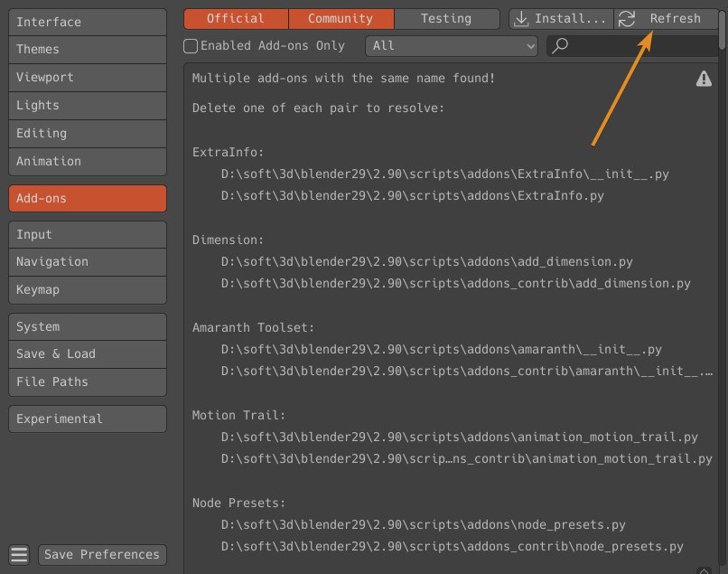
Task: Refresh the add-ons list
Action: [x=665, y=18]
